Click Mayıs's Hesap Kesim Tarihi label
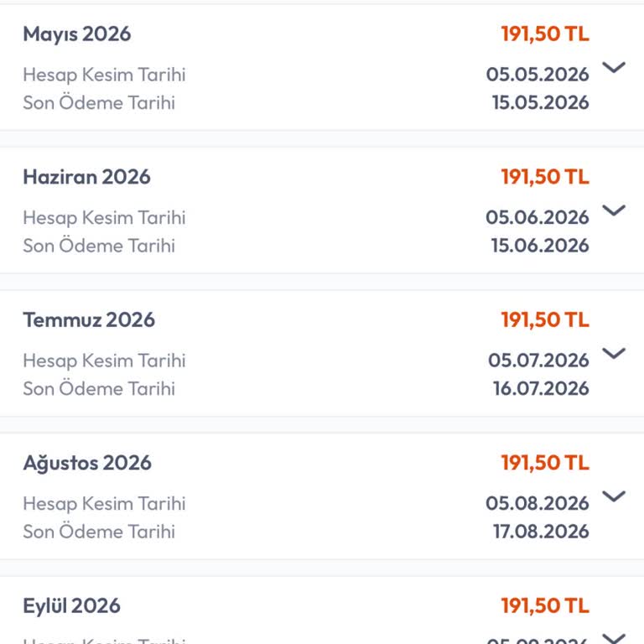644x644 pixels. (x=104, y=75)
